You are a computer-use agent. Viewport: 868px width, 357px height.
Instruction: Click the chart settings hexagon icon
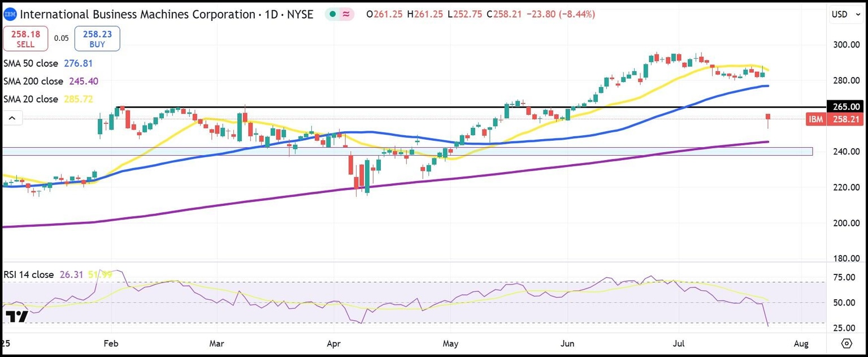click(x=847, y=343)
